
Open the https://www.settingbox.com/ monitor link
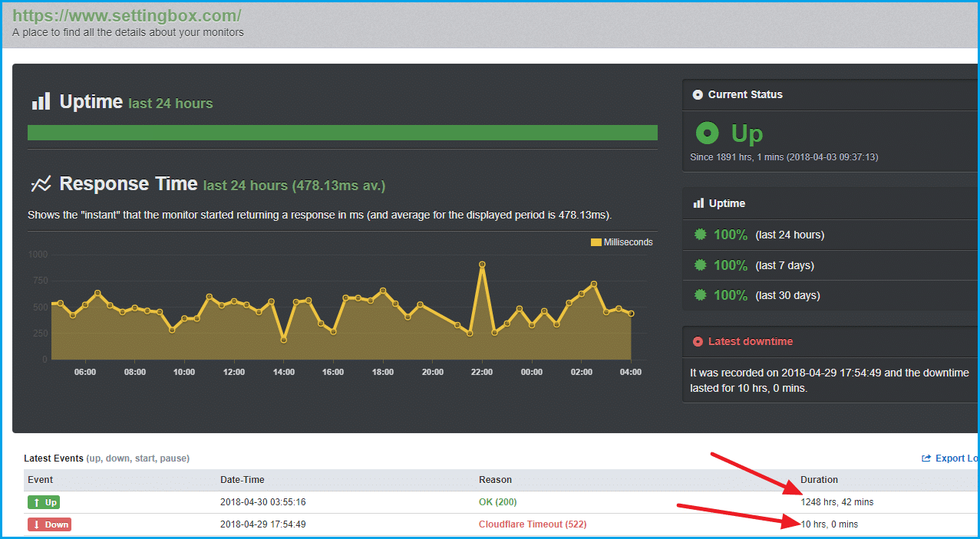coord(127,15)
